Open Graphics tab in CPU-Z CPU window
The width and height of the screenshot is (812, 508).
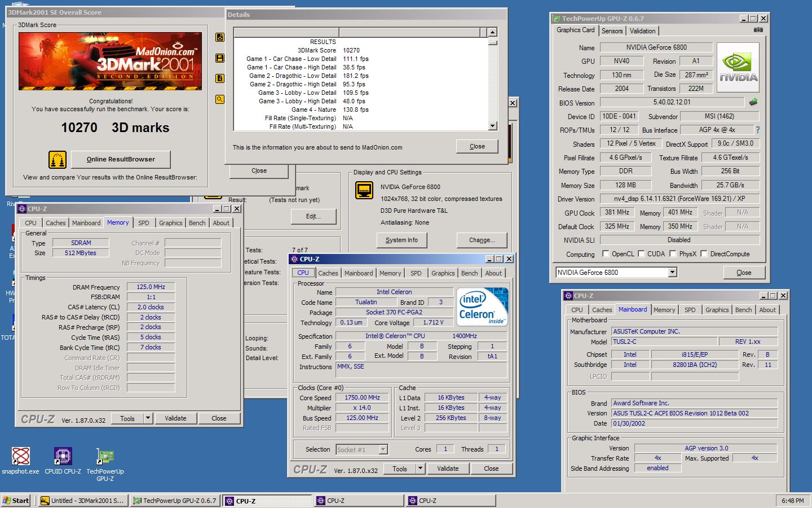click(443, 273)
